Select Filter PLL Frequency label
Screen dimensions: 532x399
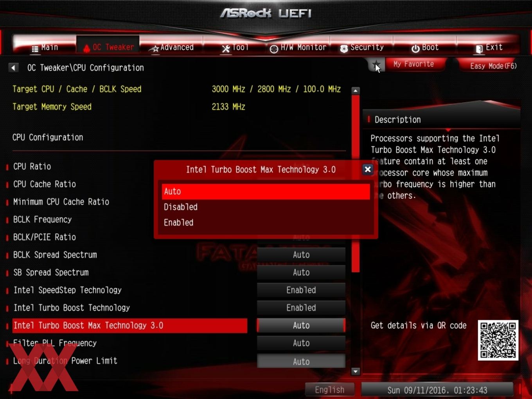coord(55,343)
